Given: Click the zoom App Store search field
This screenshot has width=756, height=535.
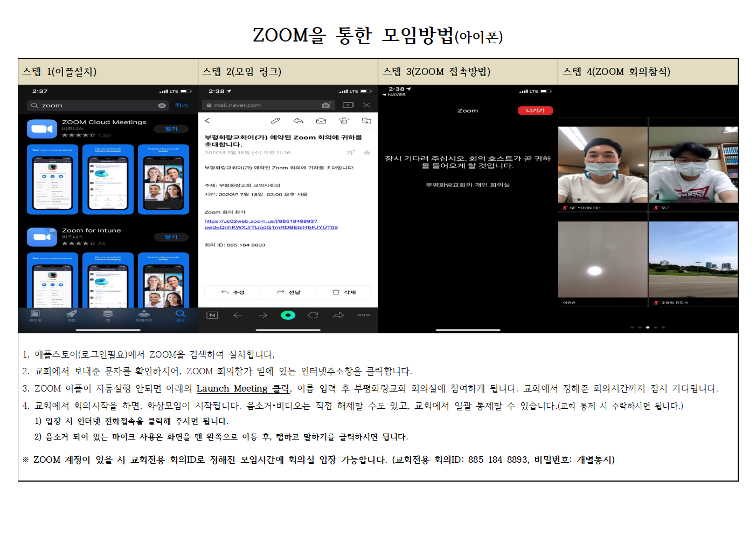Looking at the screenshot, I should (98, 106).
